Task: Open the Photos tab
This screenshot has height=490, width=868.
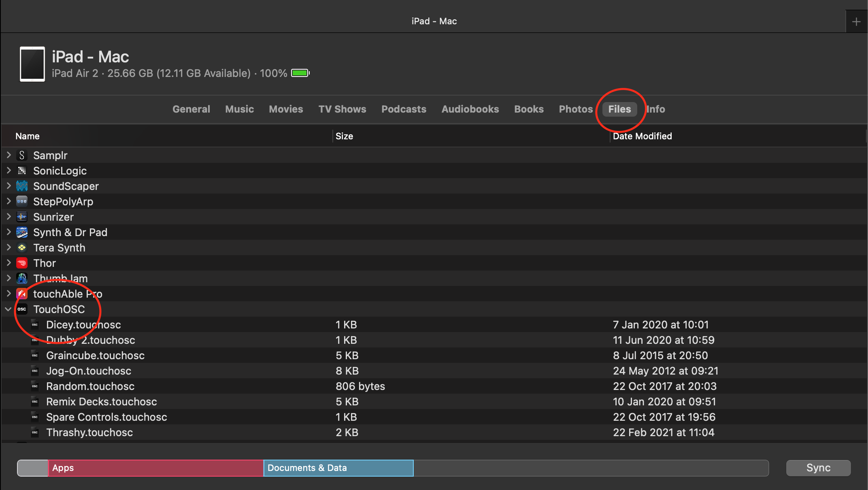Action: 576,109
